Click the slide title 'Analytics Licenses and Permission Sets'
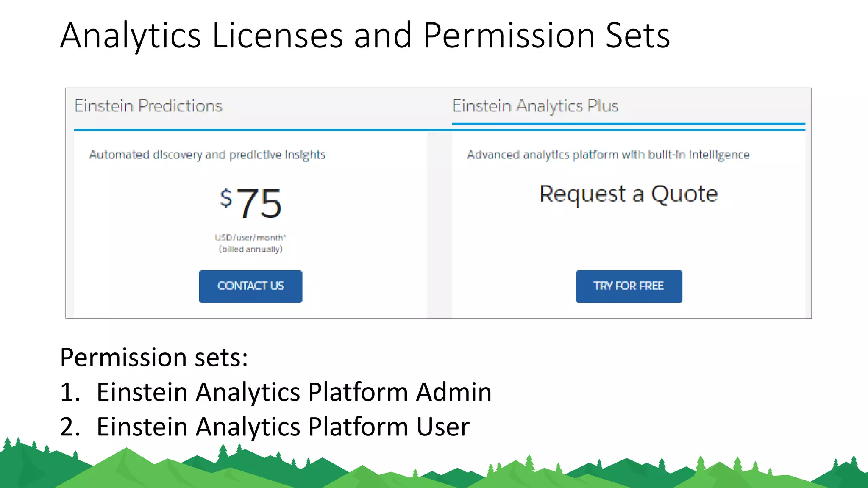Viewport: 868px width, 488px height. [365, 36]
